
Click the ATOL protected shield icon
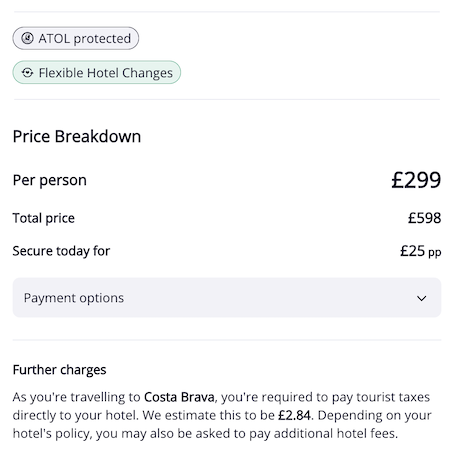coord(27,38)
